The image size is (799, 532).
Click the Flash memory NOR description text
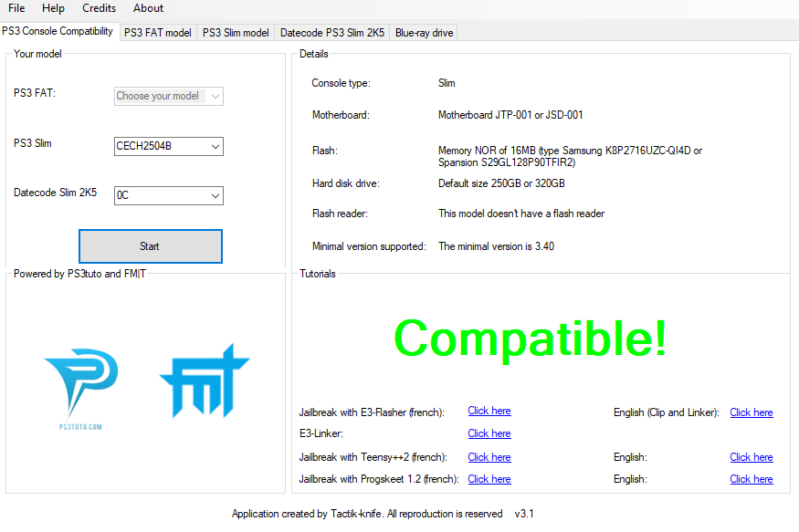tap(570, 156)
